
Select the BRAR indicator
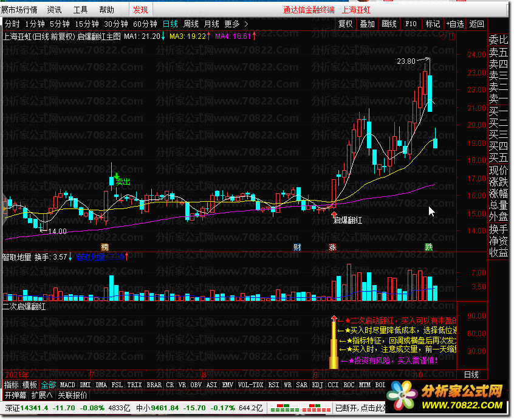point(154,385)
